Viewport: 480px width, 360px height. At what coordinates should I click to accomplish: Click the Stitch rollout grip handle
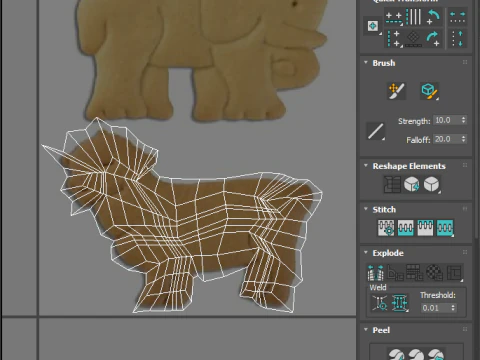pyautogui.click(x=465, y=209)
